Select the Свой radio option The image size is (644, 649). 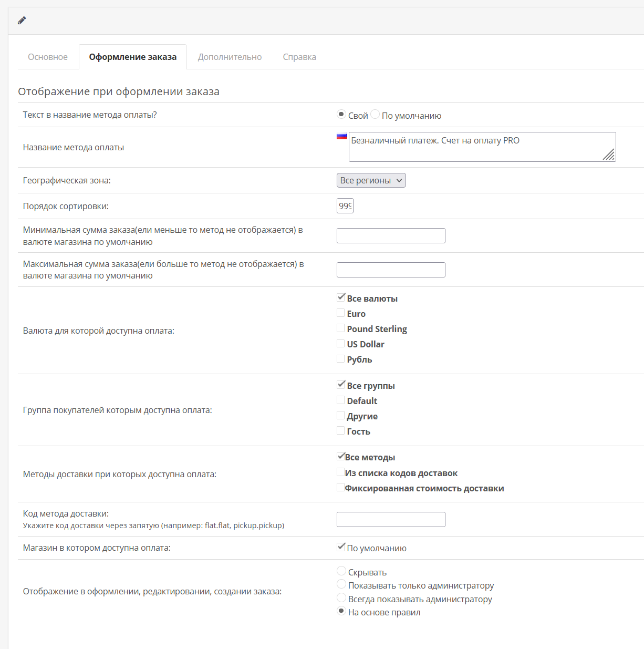pyautogui.click(x=341, y=115)
